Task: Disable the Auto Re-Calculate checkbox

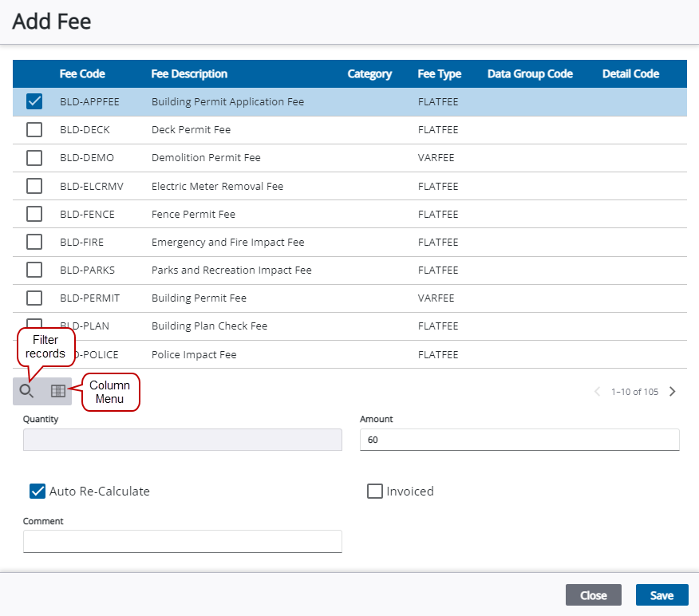Action: point(38,491)
